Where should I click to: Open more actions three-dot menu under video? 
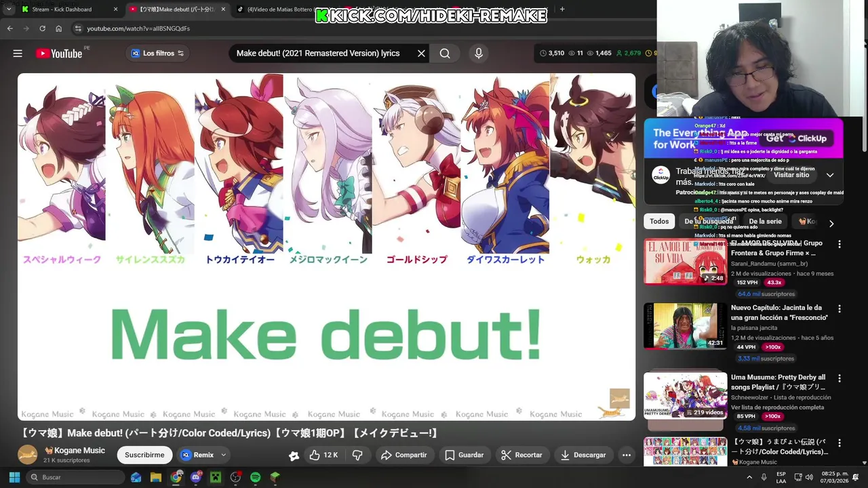pyautogui.click(x=627, y=455)
